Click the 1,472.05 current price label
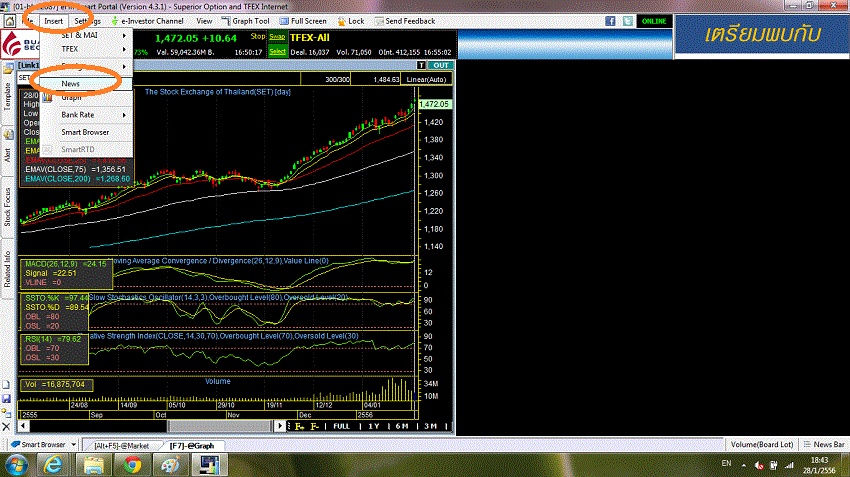This screenshot has width=850, height=477. click(x=434, y=104)
